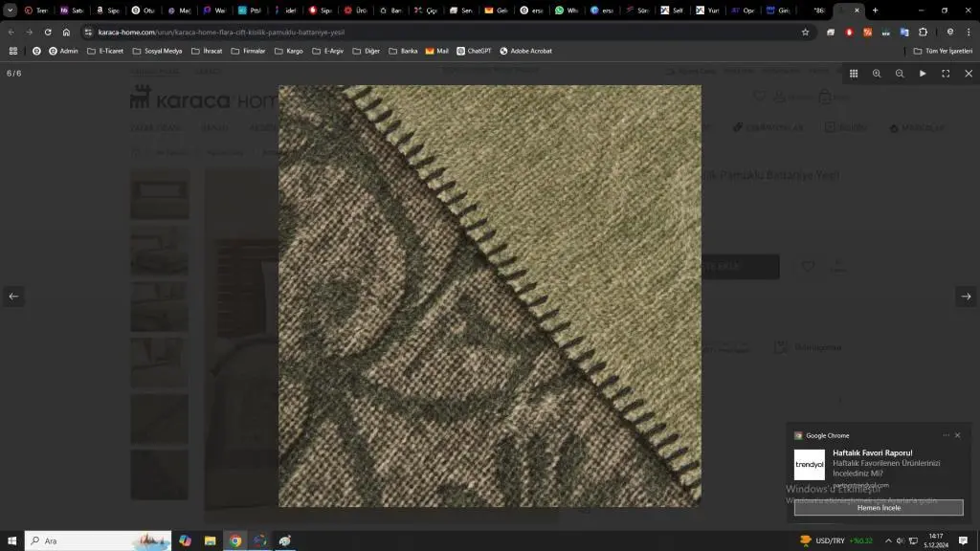
Task: Reload the Karaca Home page
Action: pyautogui.click(x=48, y=32)
